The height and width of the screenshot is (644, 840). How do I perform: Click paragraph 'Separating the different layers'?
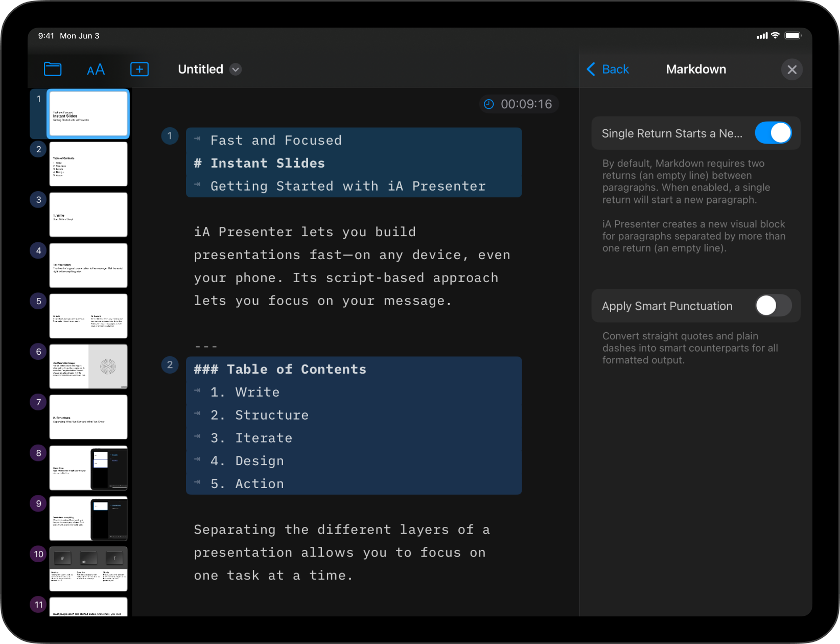click(x=342, y=553)
